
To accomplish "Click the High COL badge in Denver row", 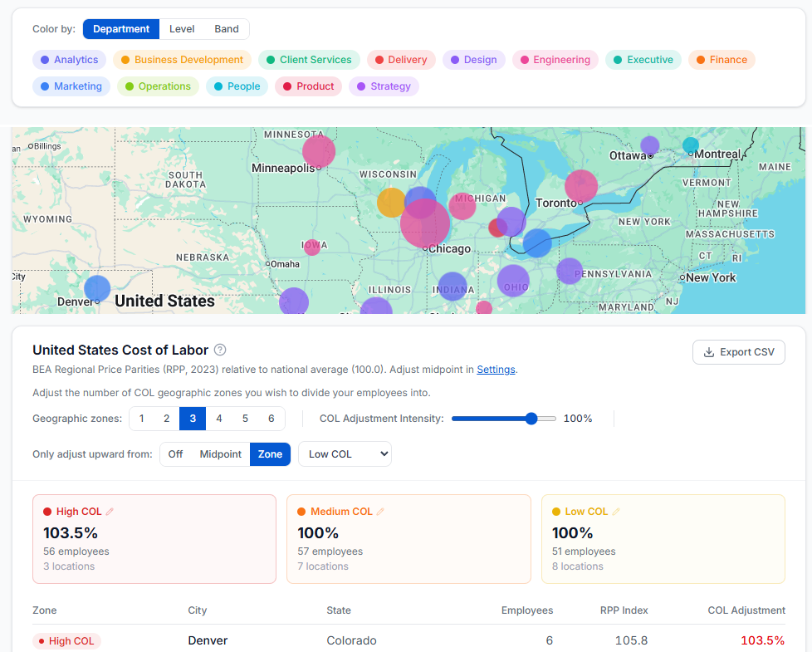I will point(66,641).
